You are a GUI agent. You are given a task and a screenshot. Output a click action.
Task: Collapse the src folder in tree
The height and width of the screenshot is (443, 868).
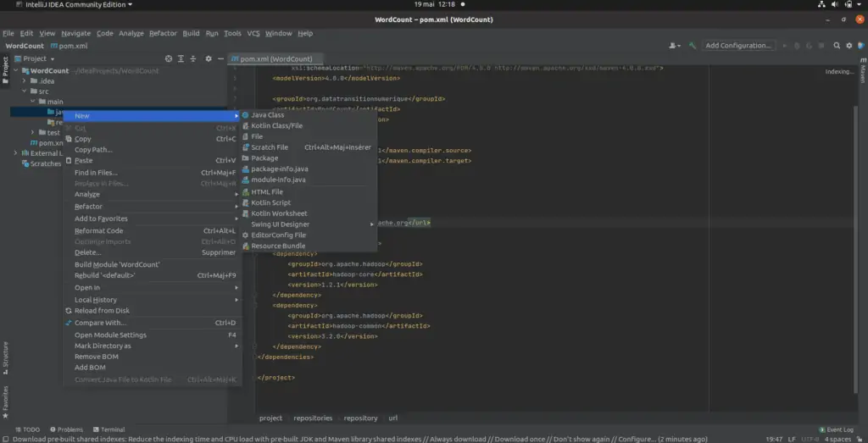(25, 91)
